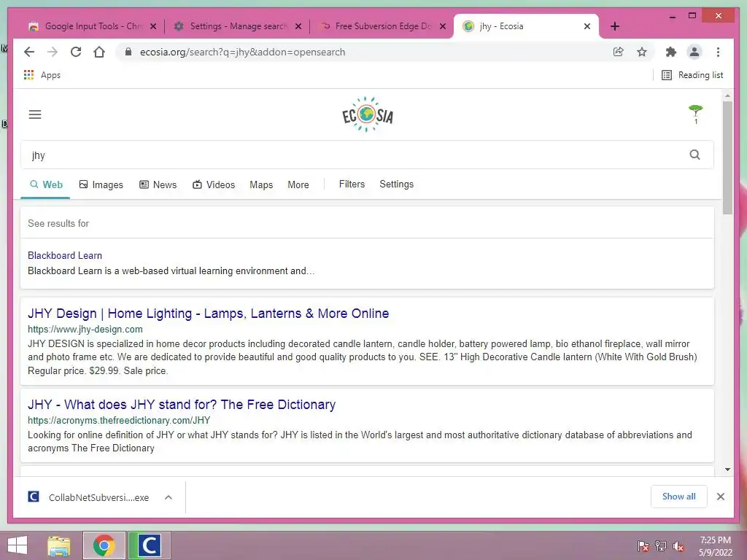View site information via lock icon

coord(128,52)
